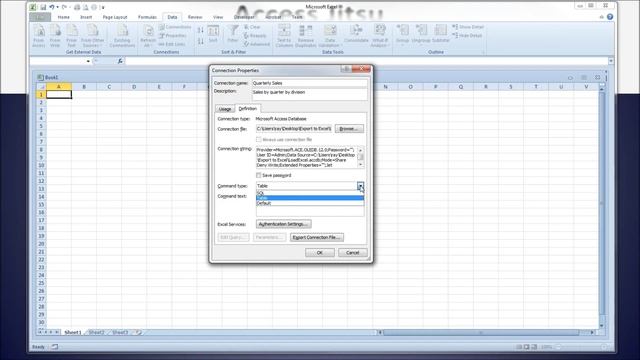The width and height of the screenshot is (640, 360).
Task: Click the Insert Function fx icon
Action: (x=120, y=61)
